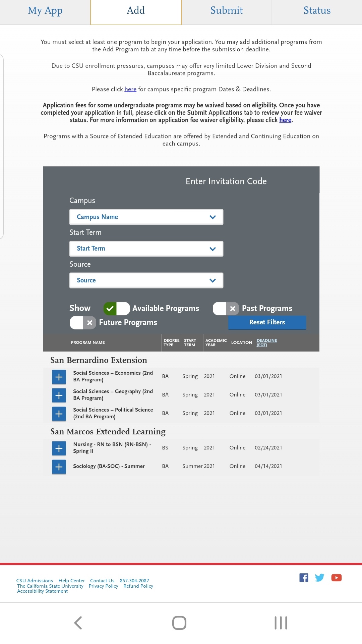Enable the Future Programs toggle
The height and width of the screenshot is (644, 362).
[x=83, y=323]
